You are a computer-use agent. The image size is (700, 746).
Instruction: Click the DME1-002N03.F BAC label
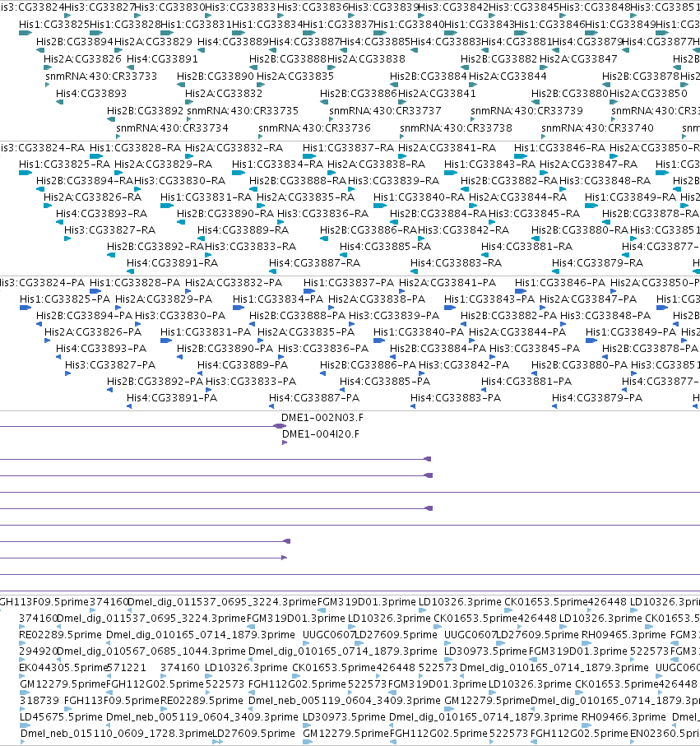click(322, 417)
